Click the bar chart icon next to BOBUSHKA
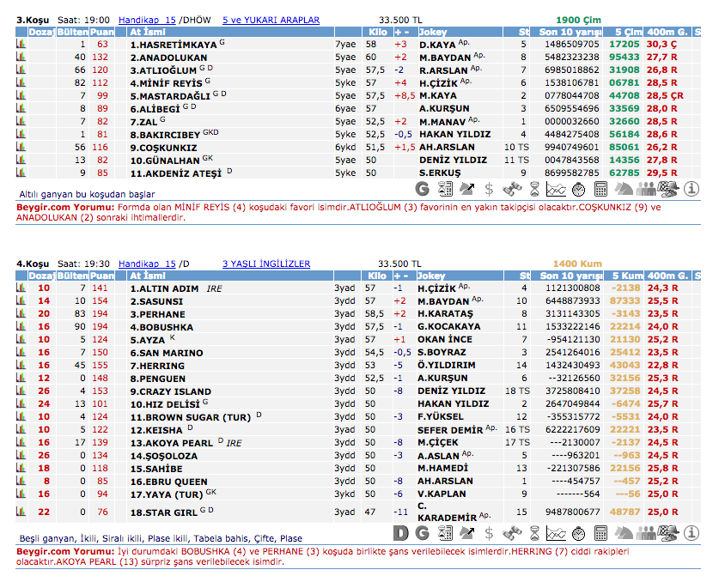719x588 pixels. pyautogui.click(x=21, y=328)
